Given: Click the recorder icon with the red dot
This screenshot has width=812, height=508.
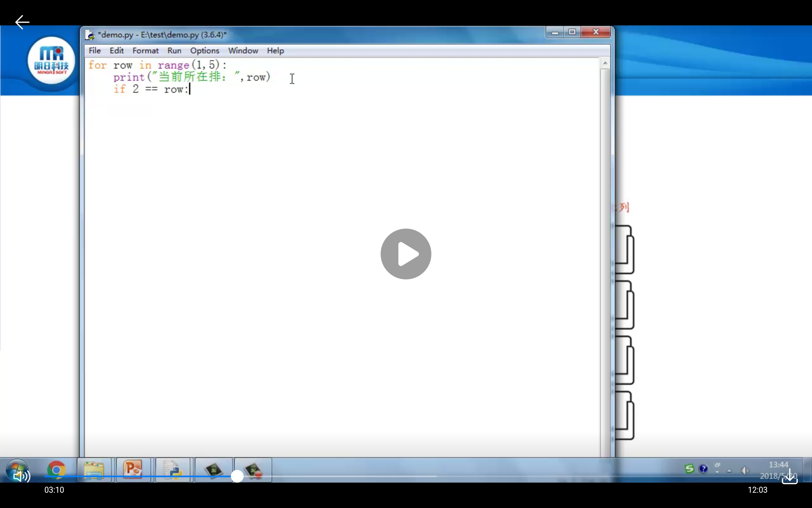Looking at the screenshot, I should click(253, 470).
